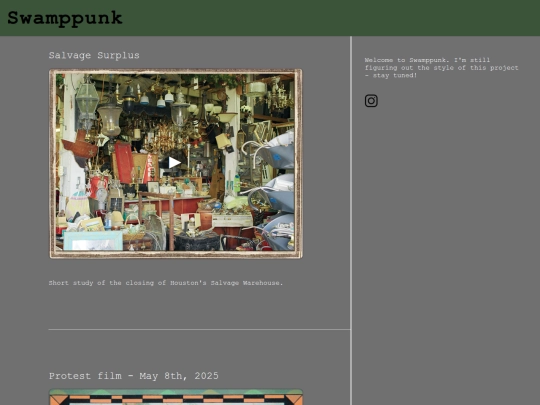
Task: Open the Instagram icon link
Action: pos(371,101)
